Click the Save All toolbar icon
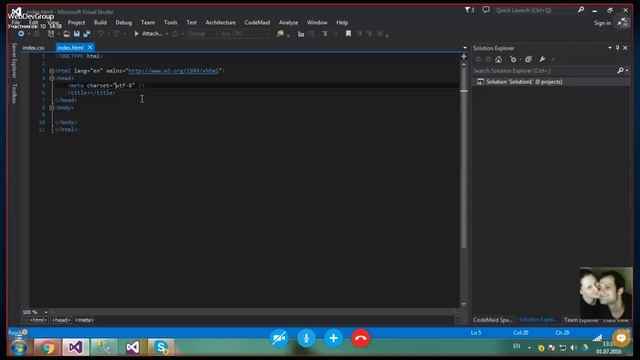This screenshot has height=360, width=640. 87,34
